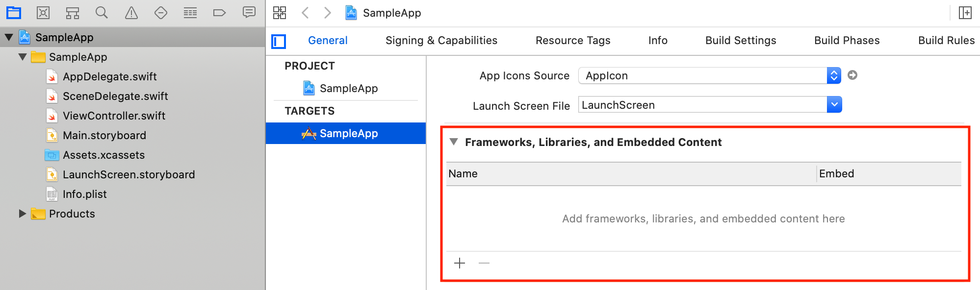Open the Launch Screen File combo box arrow
This screenshot has height=290, width=980.
pos(834,104)
